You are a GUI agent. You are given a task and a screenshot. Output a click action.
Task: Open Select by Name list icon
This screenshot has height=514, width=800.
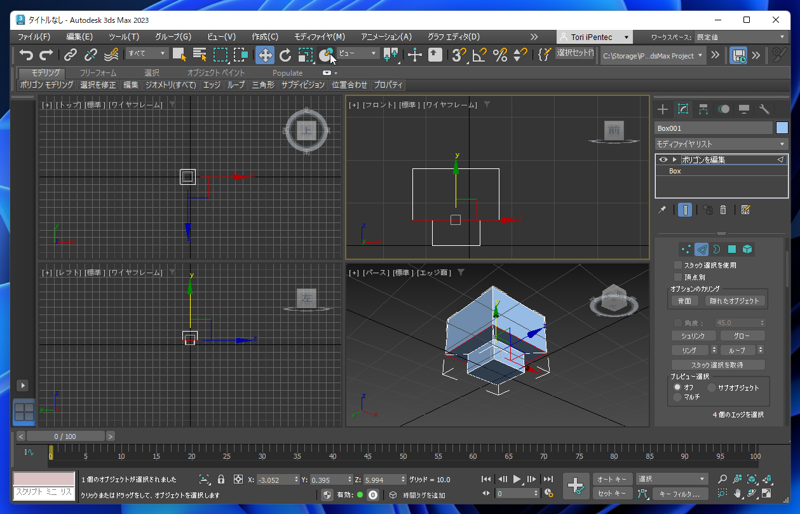[x=199, y=55]
